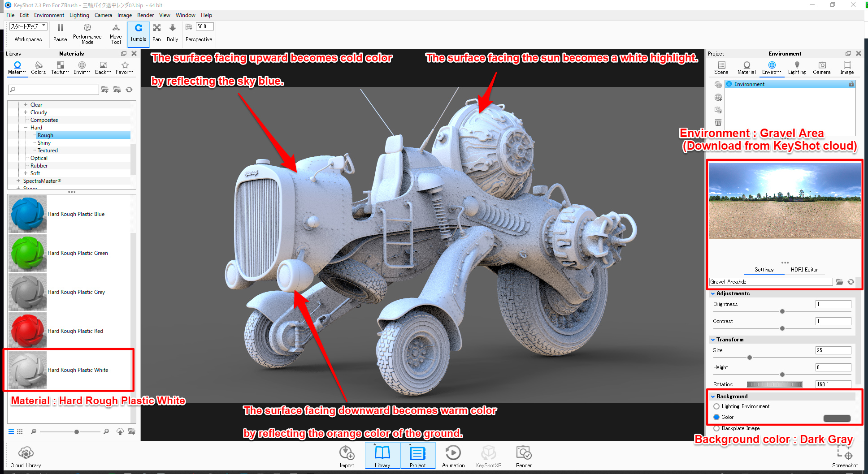The image size is (868, 474).
Task: Click the background color swatch
Action: click(837, 418)
